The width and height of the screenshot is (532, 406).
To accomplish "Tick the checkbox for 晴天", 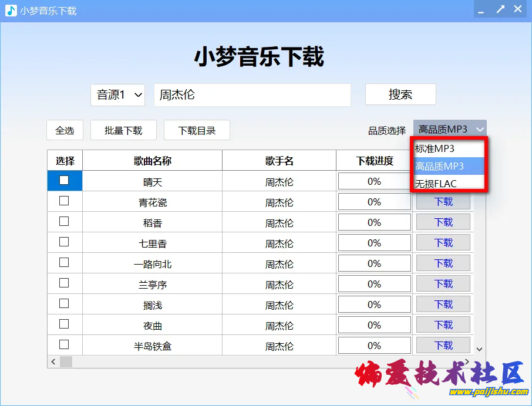I will (64, 181).
